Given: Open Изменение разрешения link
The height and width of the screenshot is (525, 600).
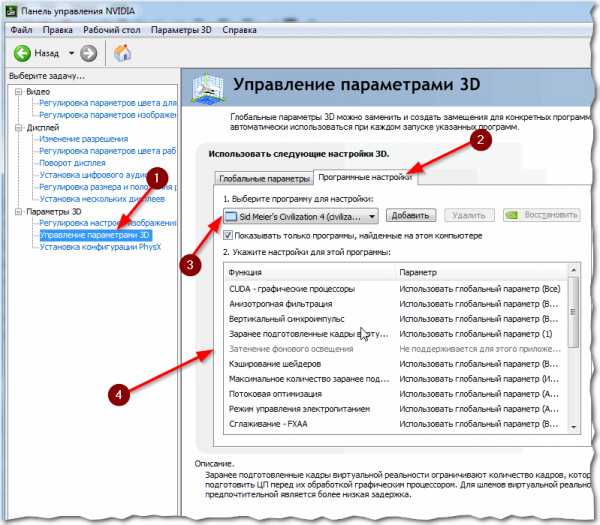Looking at the screenshot, I should tap(83, 139).
